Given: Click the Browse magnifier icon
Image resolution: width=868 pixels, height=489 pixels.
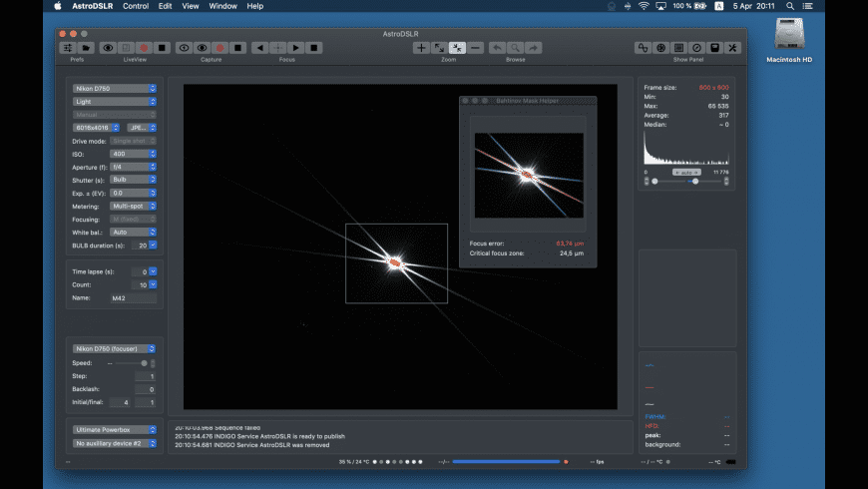Looking at the screenshot, I should pyautogui.click(x=515, y=48).
